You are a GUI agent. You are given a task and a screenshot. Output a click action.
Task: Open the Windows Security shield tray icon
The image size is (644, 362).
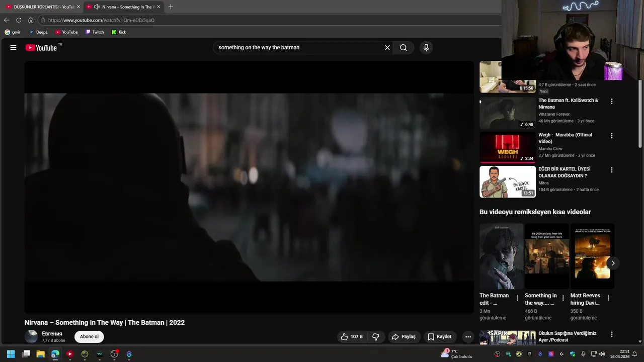coord(573,354)
